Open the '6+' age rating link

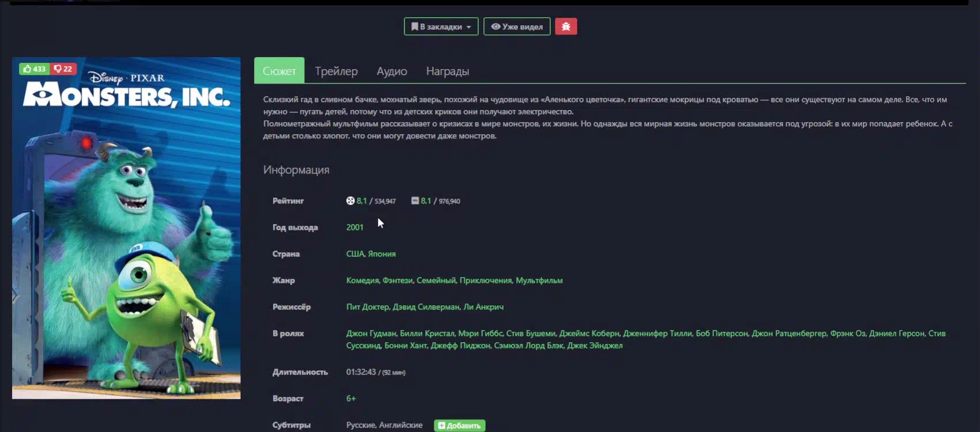[351, 399]
